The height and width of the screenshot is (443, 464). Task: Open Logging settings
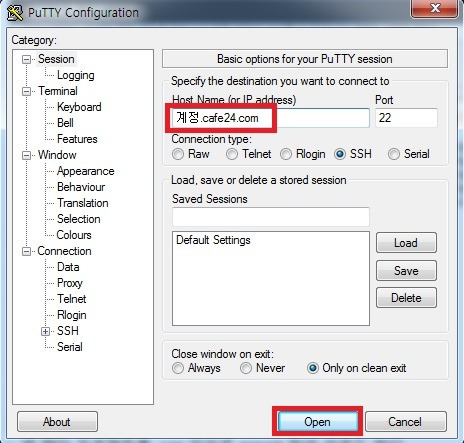(x=76, y=75)
